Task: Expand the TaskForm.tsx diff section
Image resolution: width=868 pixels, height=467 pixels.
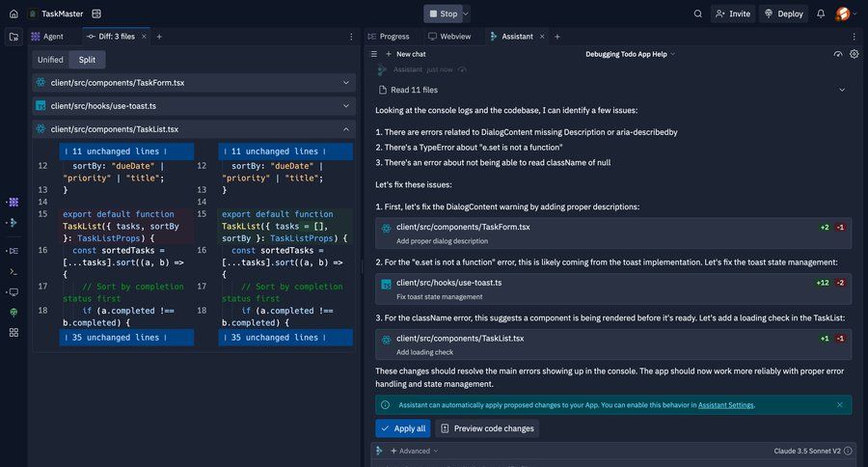Action: [346, 83]
